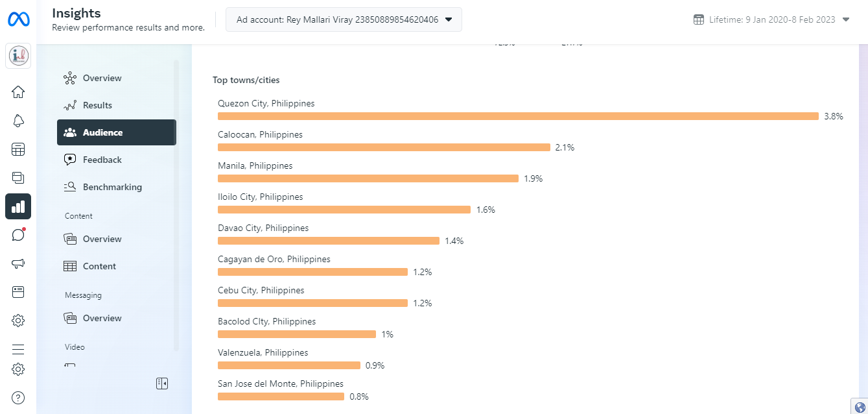Open the Notifications bell icon

coord(18,121)
